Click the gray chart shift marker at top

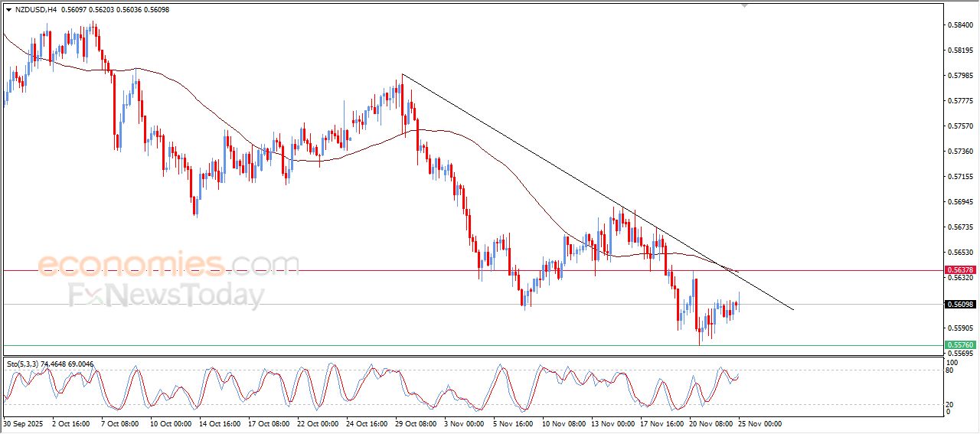743,5
